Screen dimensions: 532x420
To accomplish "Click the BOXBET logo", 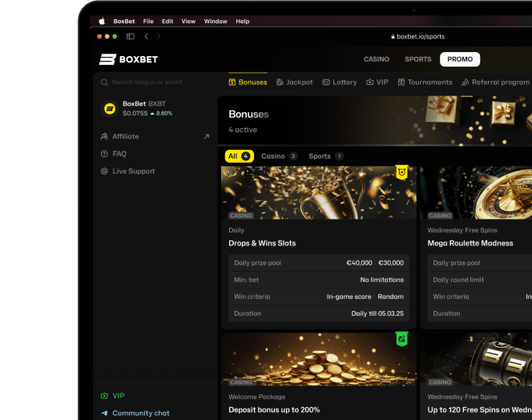I will click(128, 59).
